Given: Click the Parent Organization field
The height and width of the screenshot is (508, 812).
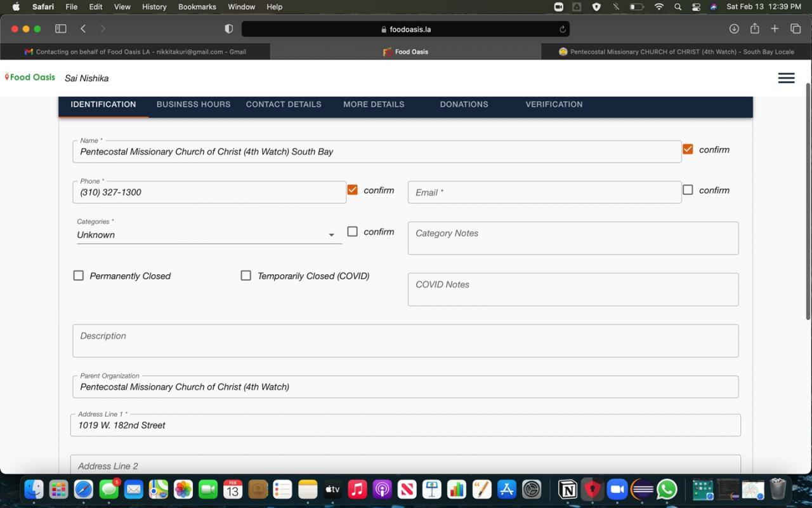Looking at the screenshot, I should point(405,387).
